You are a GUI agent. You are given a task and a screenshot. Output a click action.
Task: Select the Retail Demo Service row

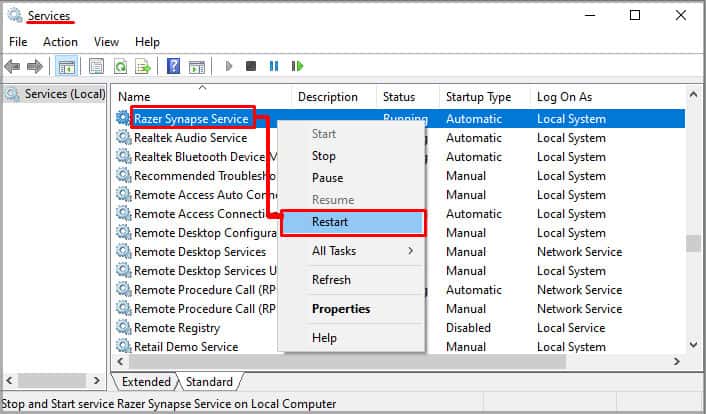click(x=400, y=347)
